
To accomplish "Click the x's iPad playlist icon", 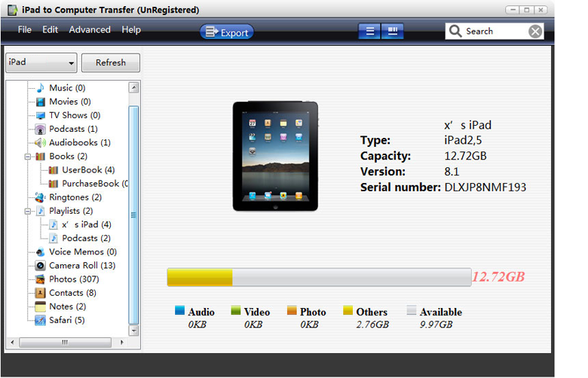I will (54, 225).
